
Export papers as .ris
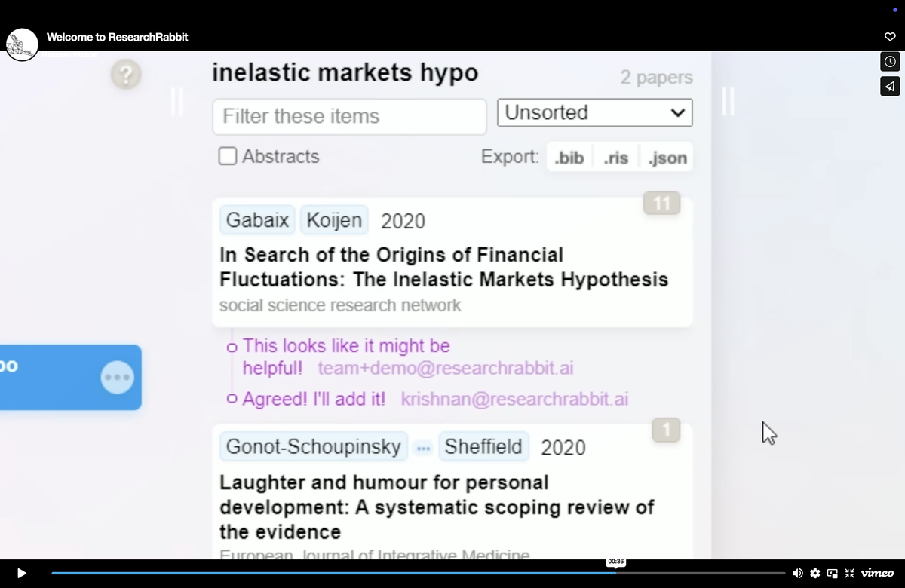point(616,158)
